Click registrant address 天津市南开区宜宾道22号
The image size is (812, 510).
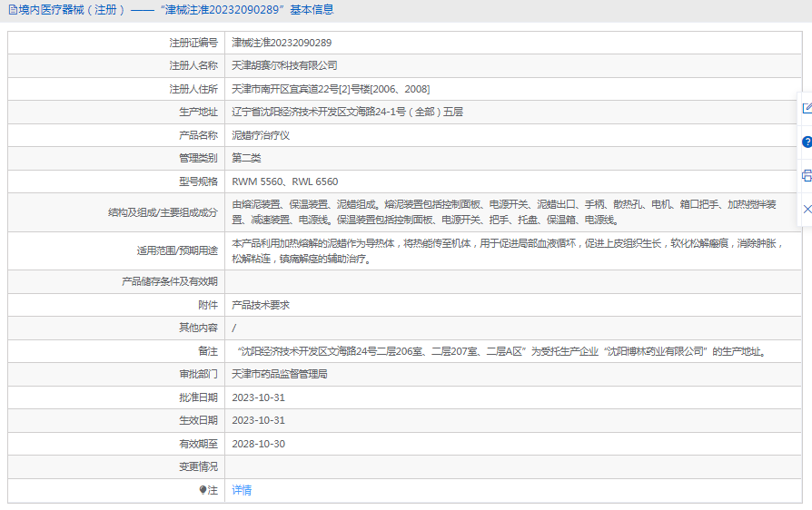click(x=331, y=89)
